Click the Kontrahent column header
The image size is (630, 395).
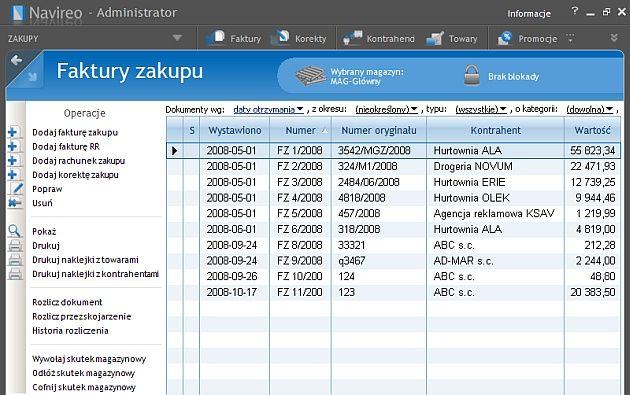pyautogui.click(x=495, y=130)
